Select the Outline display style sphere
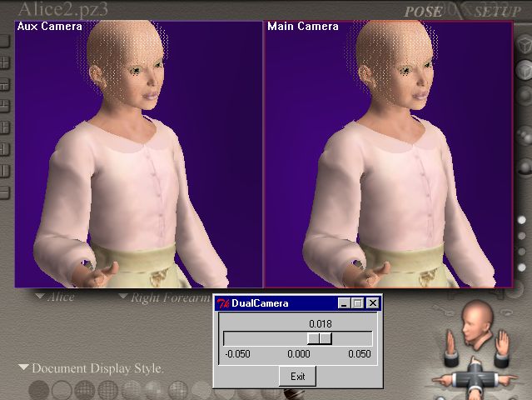Viewport: 532px width, 400px height. 62,390
